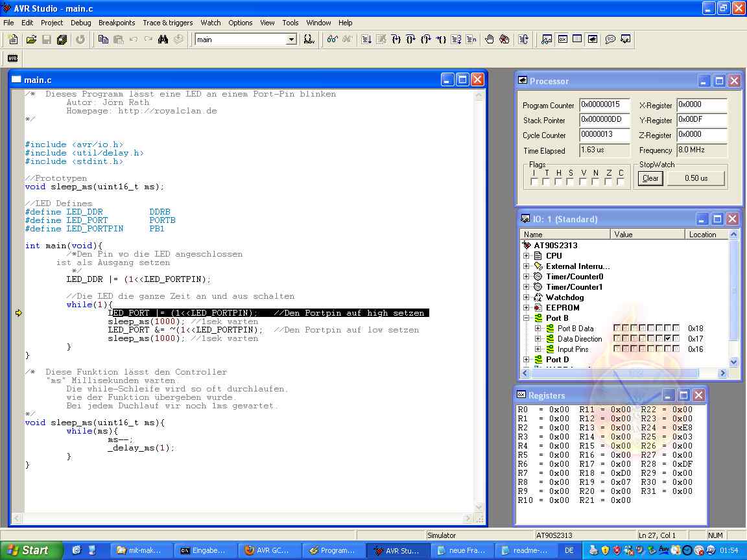Click the Step Out braces icon
The height and width of the screenshot is (560, 747).
426,40
